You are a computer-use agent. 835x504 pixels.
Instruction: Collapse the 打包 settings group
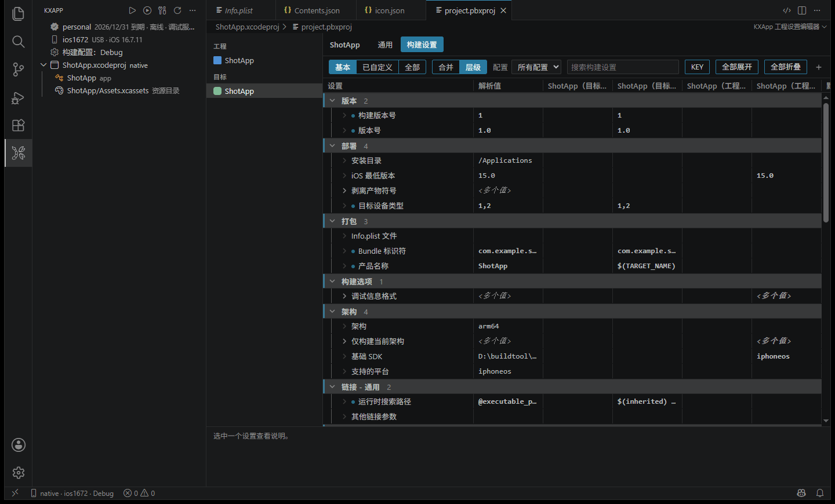(x=332, y=221)
